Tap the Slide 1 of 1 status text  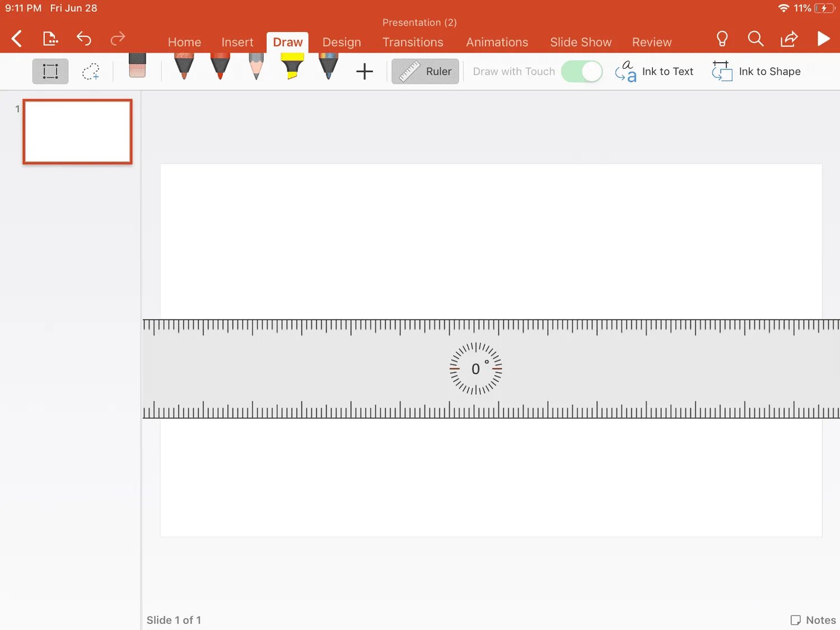coord(174,620)
